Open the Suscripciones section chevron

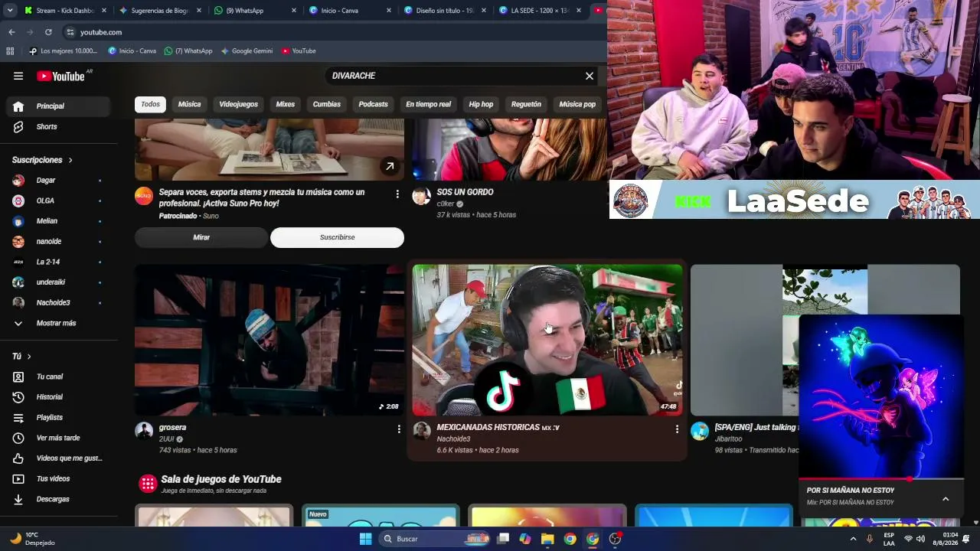(70, 160)
